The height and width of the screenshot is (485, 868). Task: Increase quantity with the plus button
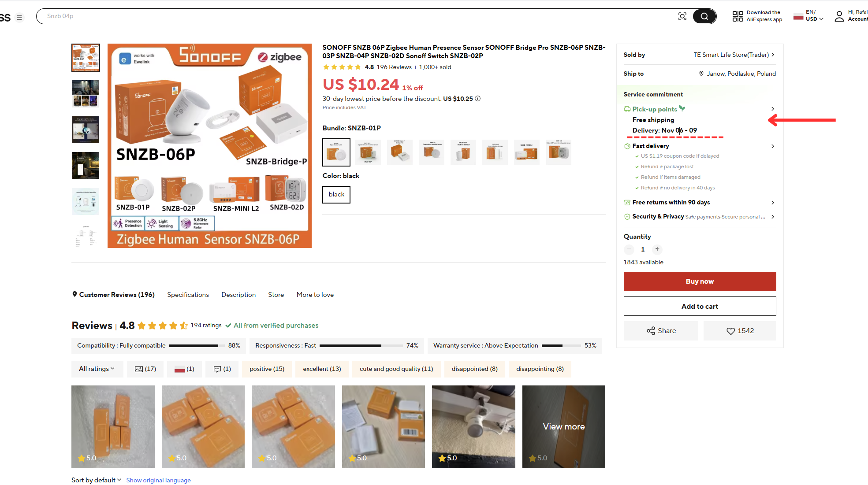coord(657,249)
